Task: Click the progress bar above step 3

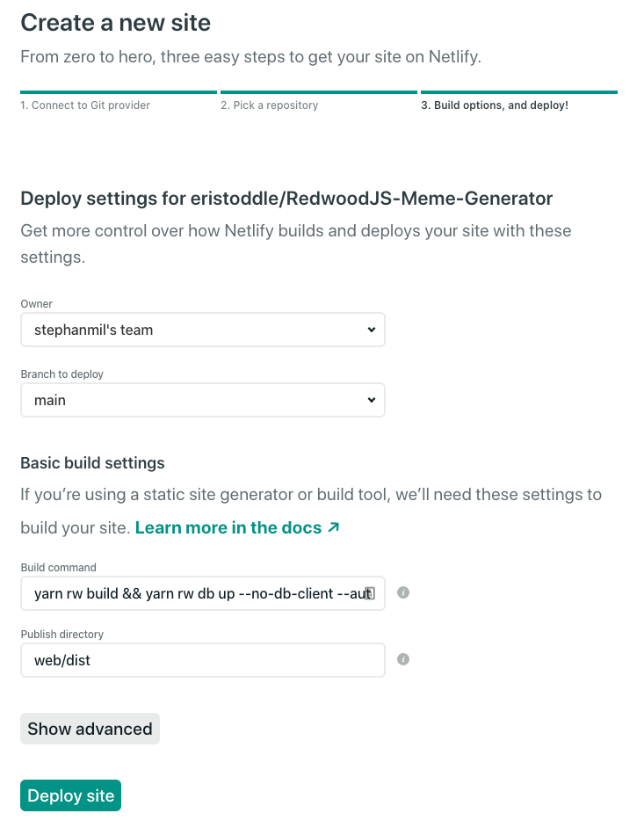Action: pos(518,91)
